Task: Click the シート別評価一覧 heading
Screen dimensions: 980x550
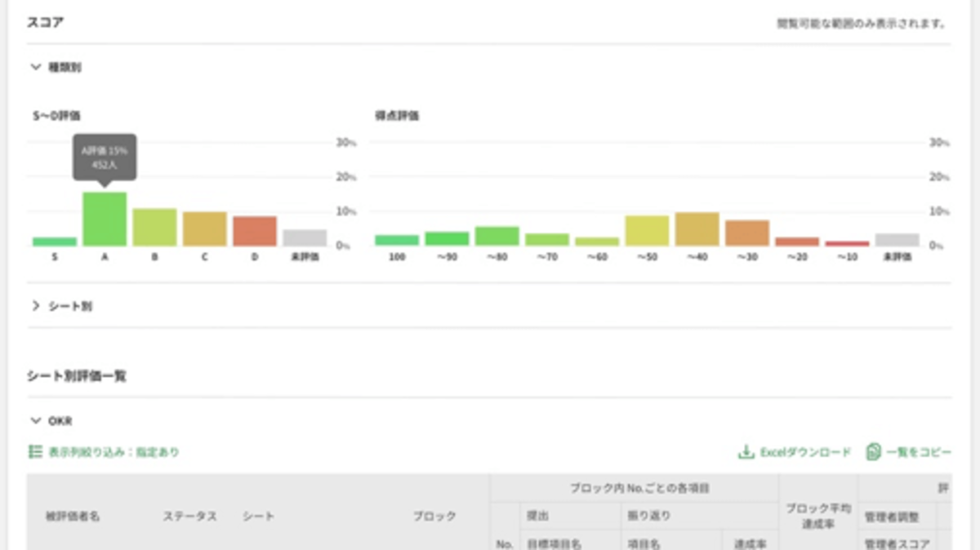Action: (x=77, y=376)
